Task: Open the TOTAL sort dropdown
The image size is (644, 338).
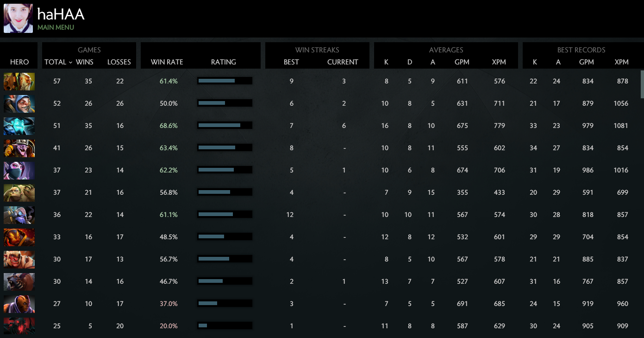Action: click(x=56, y=62)
